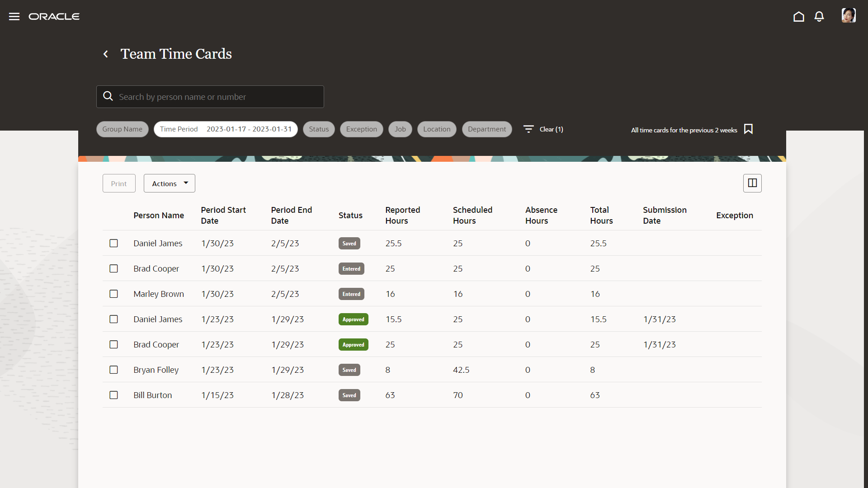The width and height of the screenshot is (868, 488).
Task: Go to the Home page icon
Action: click(x=798, y=17)
